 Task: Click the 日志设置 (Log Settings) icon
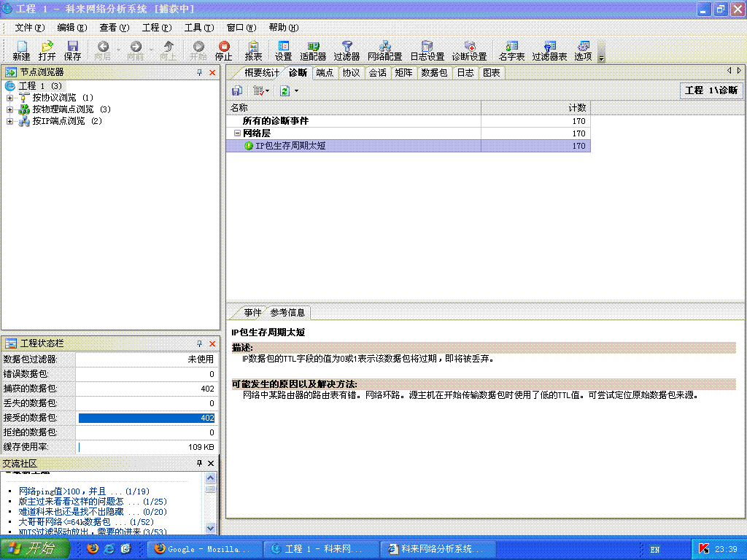(427, 50)
